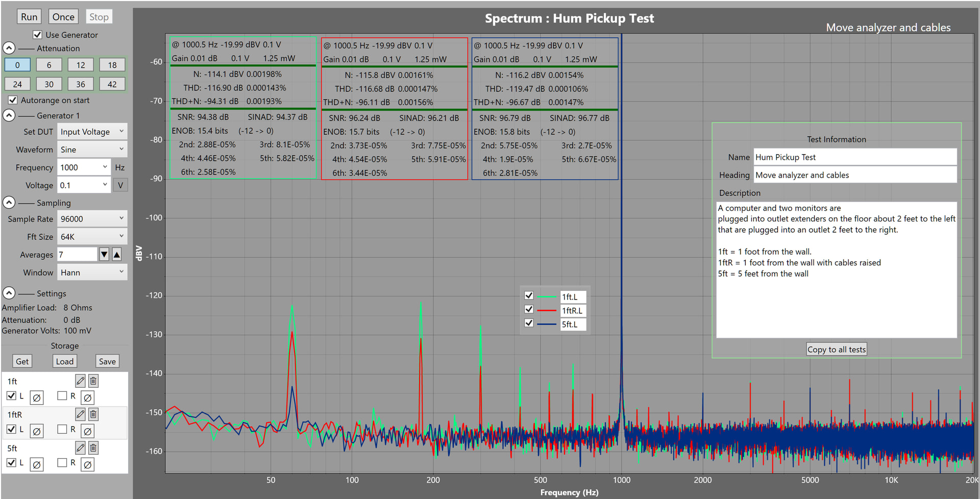Edit the 1ft stored trace with pencil
The image size is (980, 499).
(x=80, y=381)
